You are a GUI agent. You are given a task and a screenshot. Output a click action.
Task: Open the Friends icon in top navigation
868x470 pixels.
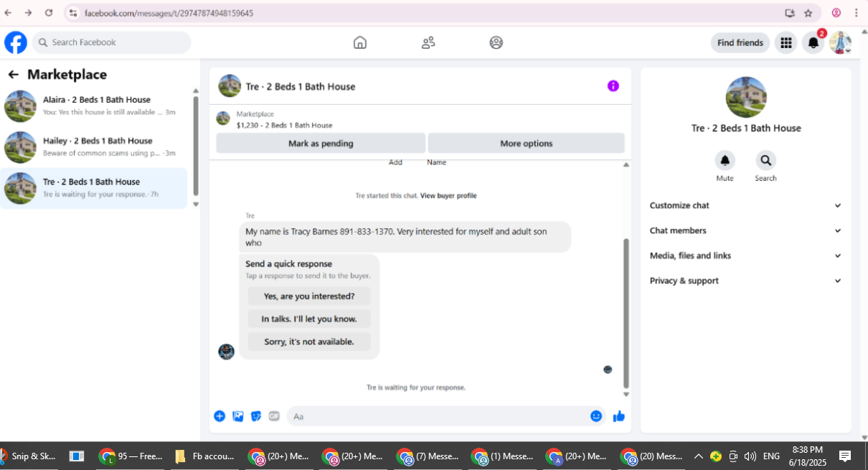pos(428,42)
